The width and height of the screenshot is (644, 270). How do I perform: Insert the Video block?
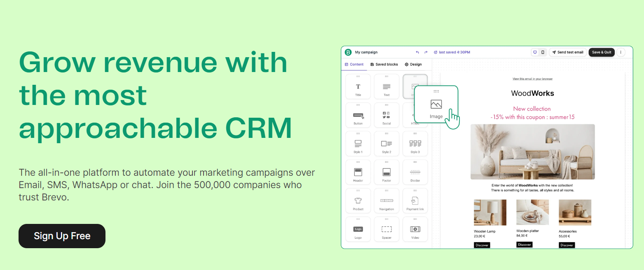coord(415,229)
